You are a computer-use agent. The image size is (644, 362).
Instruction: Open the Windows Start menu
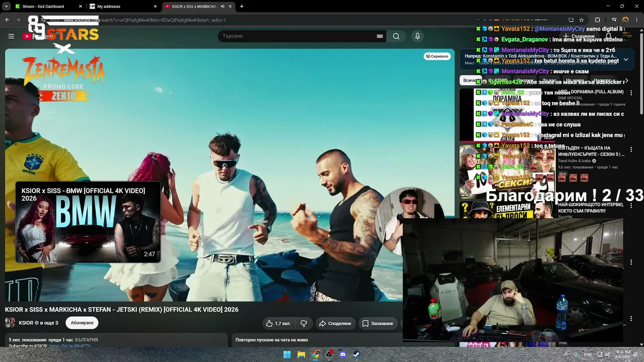pyautogui.click(x=287, y=354)
